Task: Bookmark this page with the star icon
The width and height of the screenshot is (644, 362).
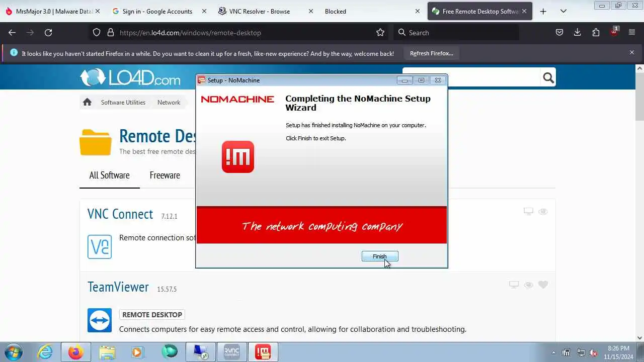Action: 380,33
